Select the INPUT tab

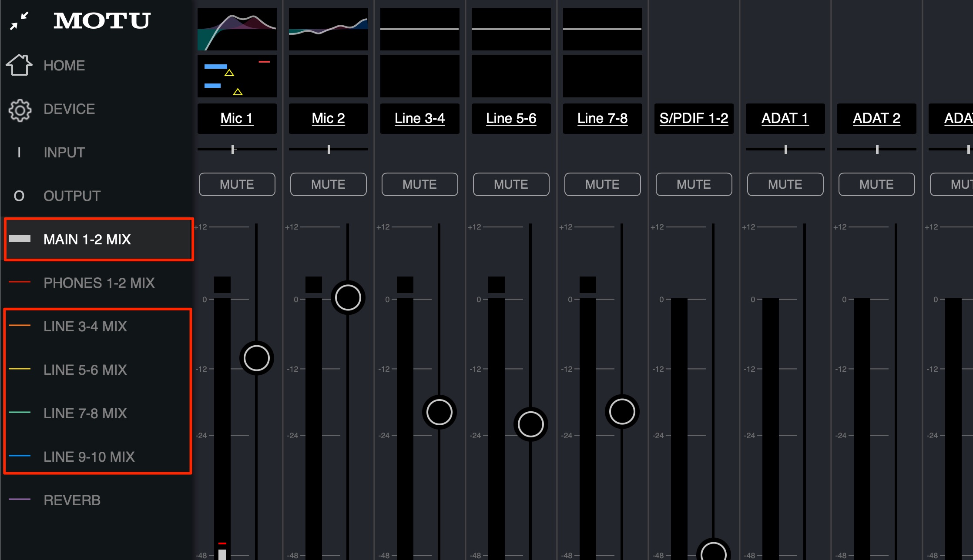pos(96,153)
